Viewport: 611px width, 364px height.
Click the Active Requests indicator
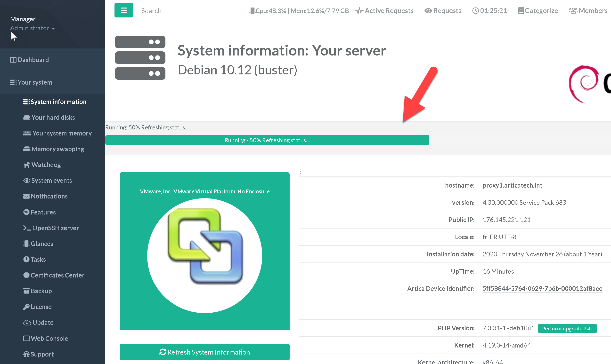(384, 11)
